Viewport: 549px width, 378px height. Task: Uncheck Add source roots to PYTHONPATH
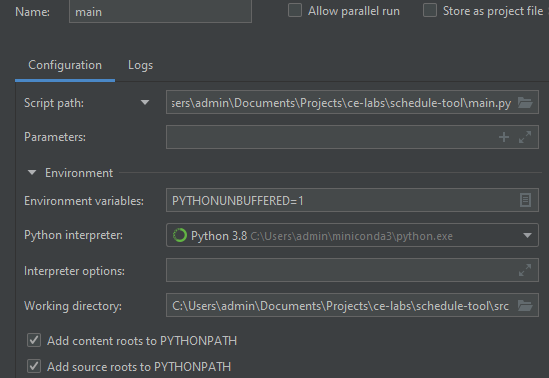34,366
